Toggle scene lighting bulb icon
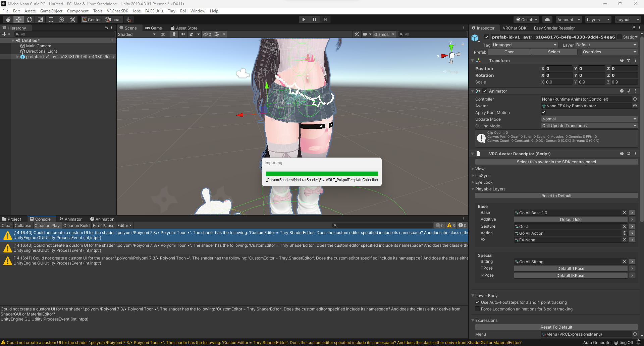644x346 pixels. (x=174, y=34)
